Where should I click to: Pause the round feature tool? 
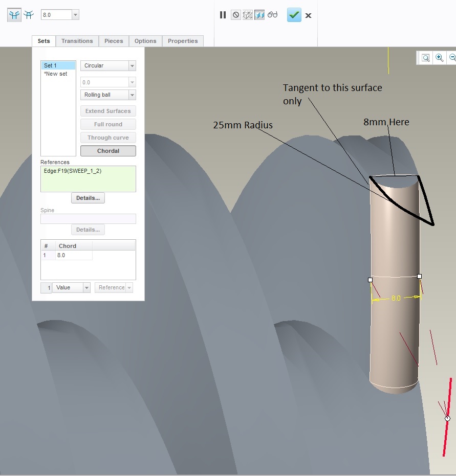pyautogui.click(x=223, y=15)
